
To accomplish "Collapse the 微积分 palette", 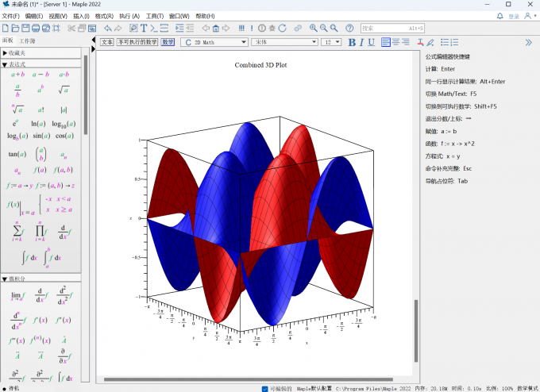I will (x=5, y=279).
